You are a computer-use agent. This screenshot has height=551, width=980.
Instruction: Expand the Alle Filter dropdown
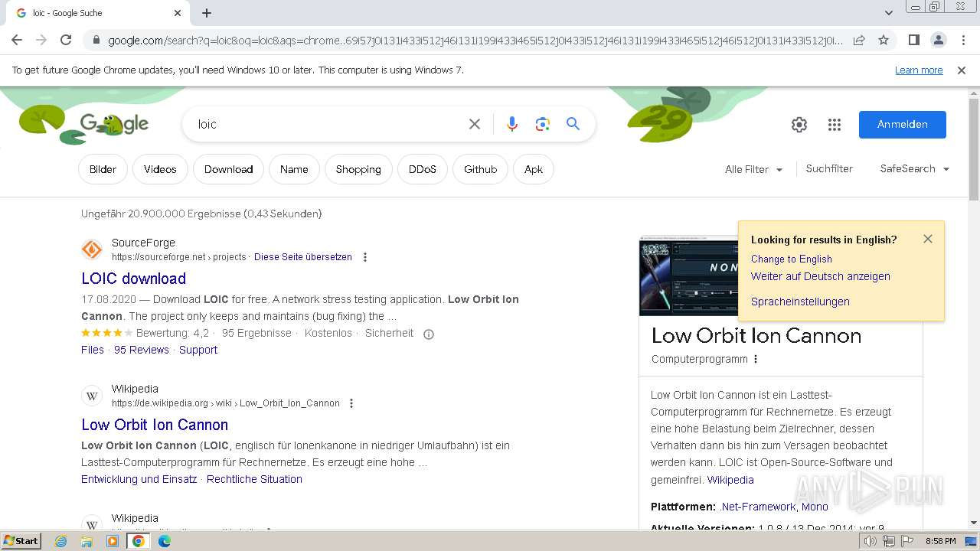(754, 169)
